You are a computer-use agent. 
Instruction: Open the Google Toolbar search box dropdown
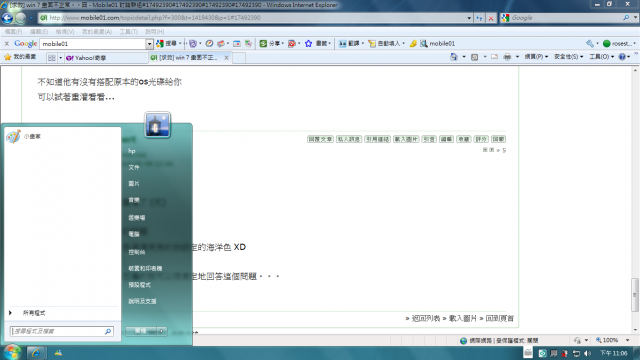(x=149, y=44)
